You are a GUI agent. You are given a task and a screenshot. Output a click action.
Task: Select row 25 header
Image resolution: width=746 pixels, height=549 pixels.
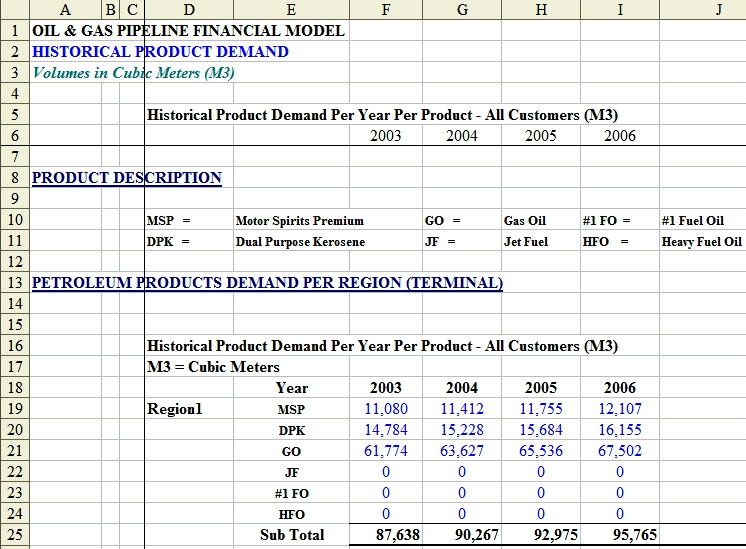tap(15, 535)
